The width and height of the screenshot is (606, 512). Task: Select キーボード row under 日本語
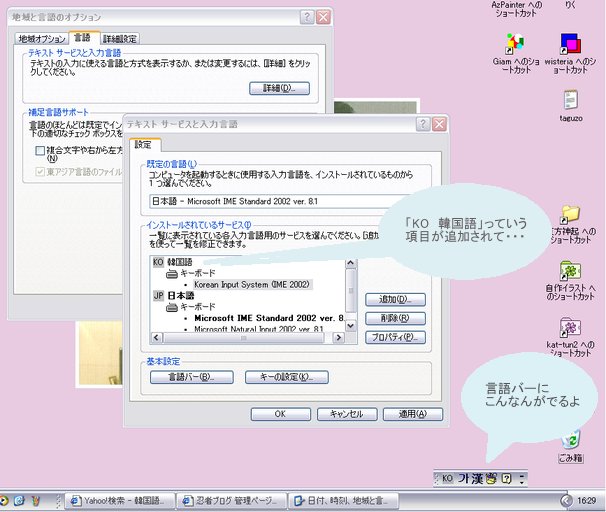pyautogui.click(x=197, y=307)
